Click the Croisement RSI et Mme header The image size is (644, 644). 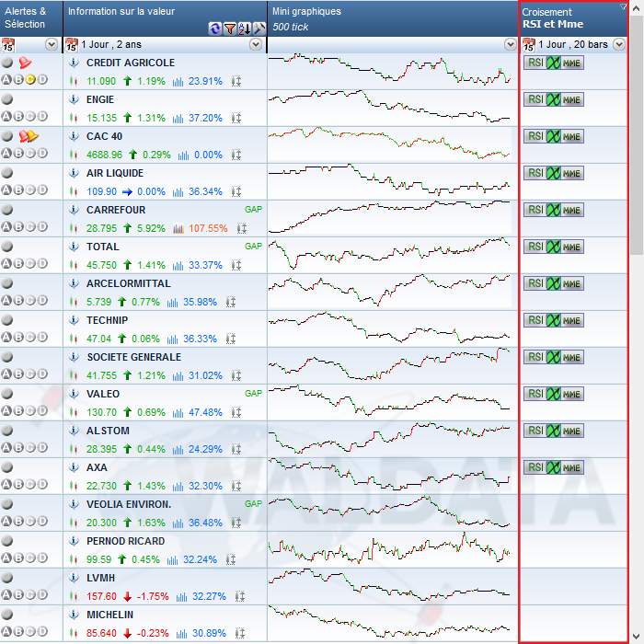pyautogui.click(x=573, y=18)
